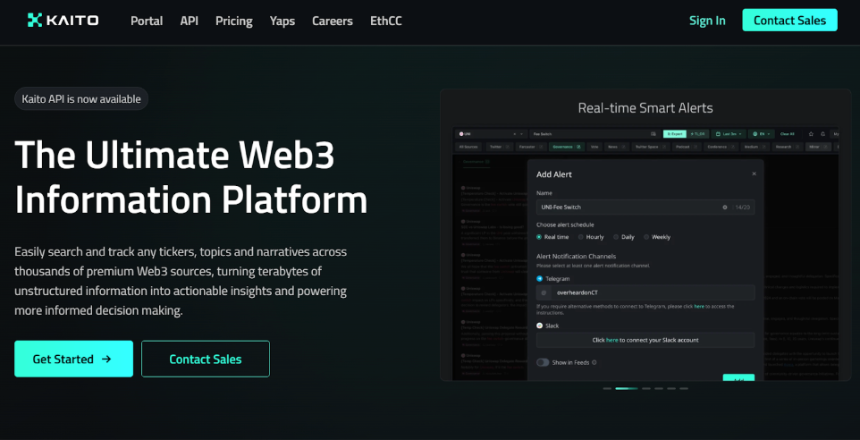Select the third carousel slide indicator
The image size is (860, 440).
tap(646, 388)
